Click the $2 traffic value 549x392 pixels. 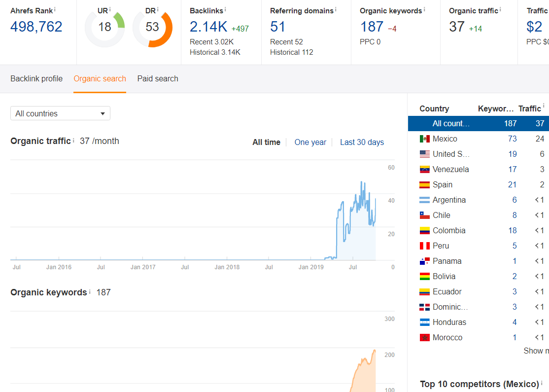tap(534, 27)
